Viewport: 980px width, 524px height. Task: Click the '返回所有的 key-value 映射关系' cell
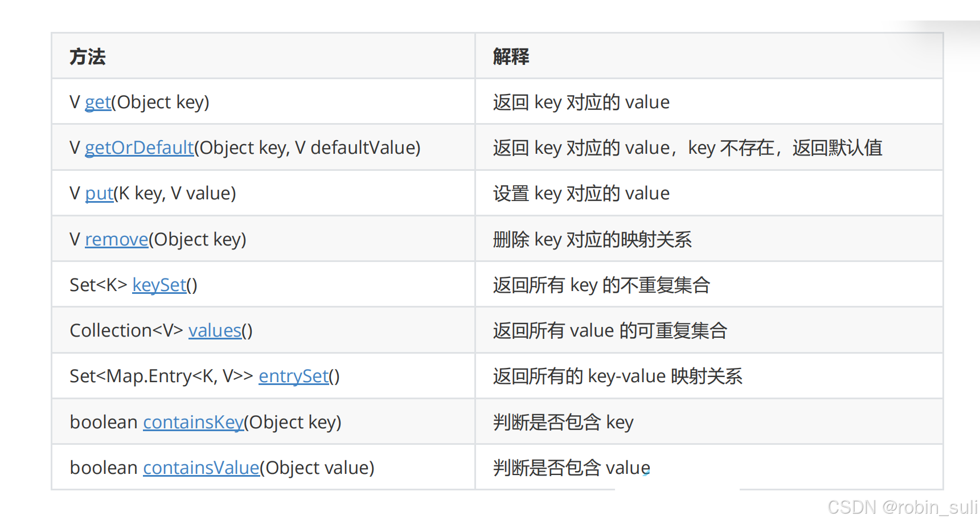point(709,376)
